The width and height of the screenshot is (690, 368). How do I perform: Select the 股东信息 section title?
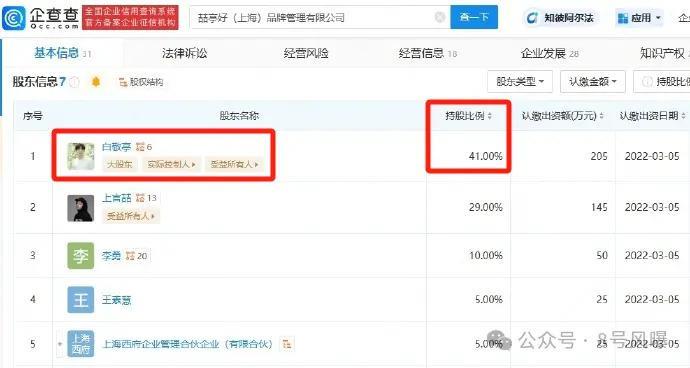(35, 81)
